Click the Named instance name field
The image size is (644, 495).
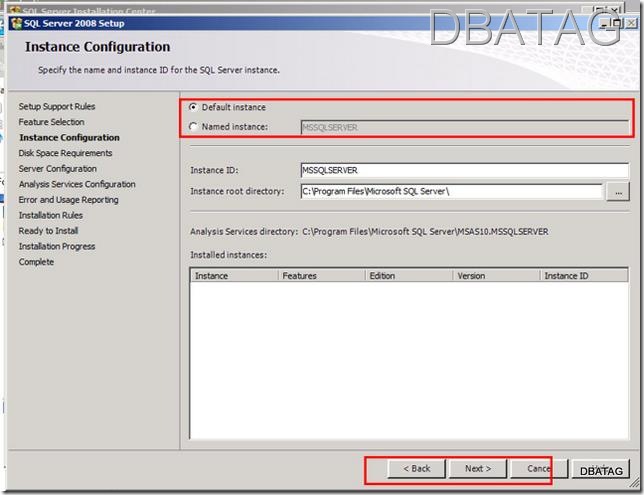coord(465,127)
